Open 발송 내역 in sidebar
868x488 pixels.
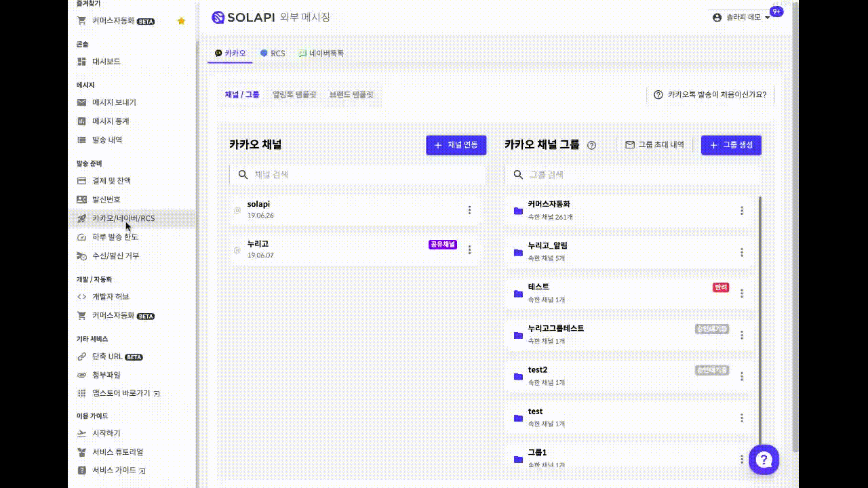(107, 140)
